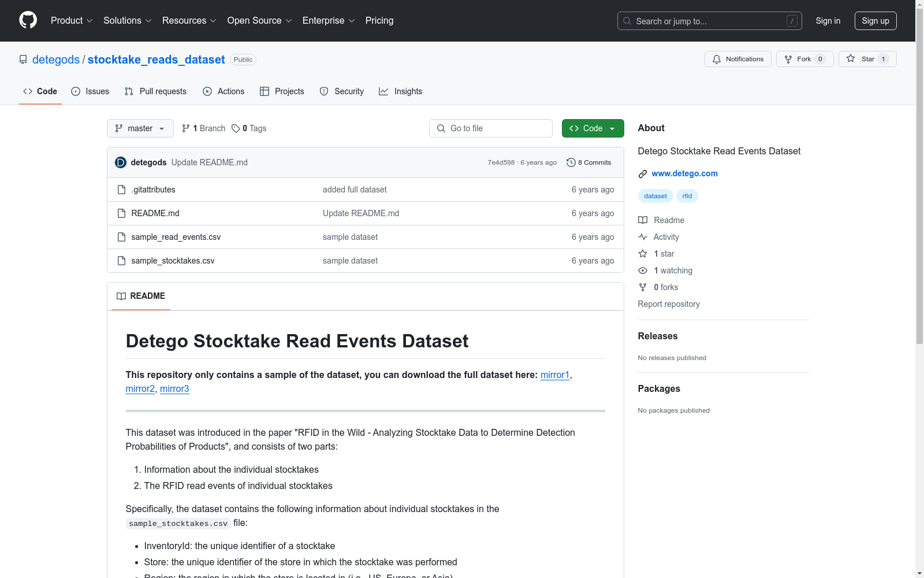924x578 pixels.
Task: Open the Pricing page link
Action: 379,21
